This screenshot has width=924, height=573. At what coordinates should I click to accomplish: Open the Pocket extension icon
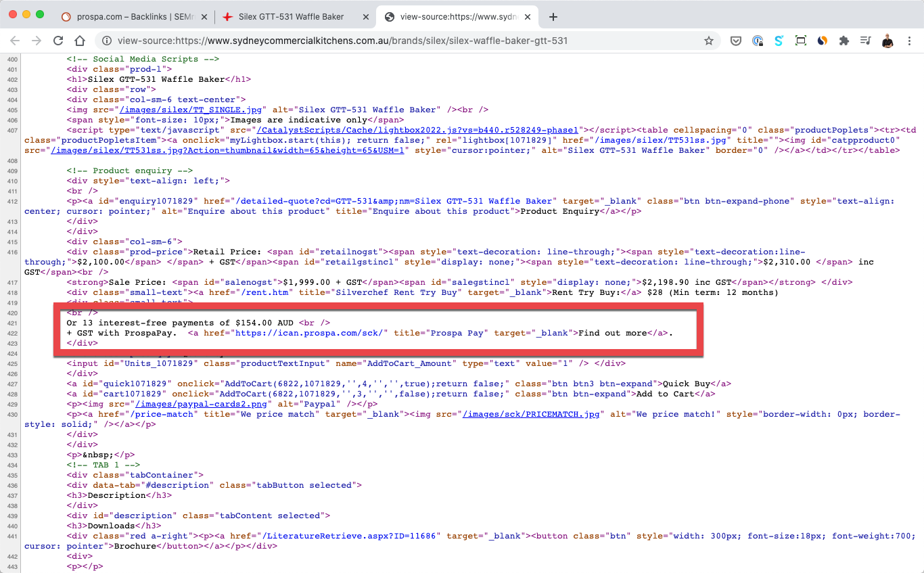tap(736, 41)
